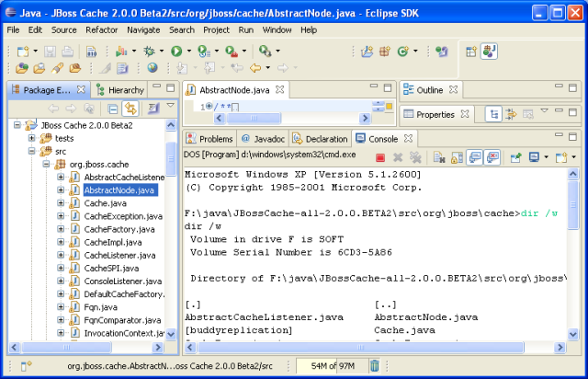Image resolution: width=588 pixels, height=379 pixels.
Task: Open the Open Console dropdown arrow
Action: tap(573, 157)
